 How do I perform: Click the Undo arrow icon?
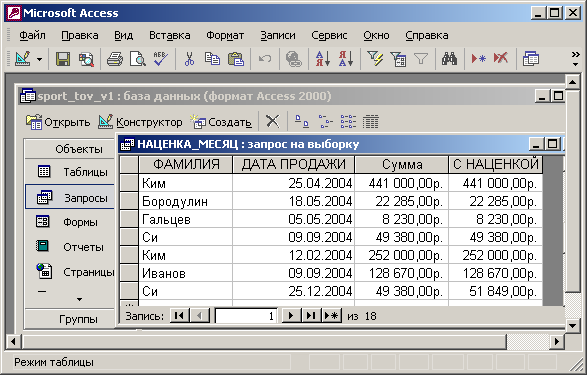tap(265, 59)
